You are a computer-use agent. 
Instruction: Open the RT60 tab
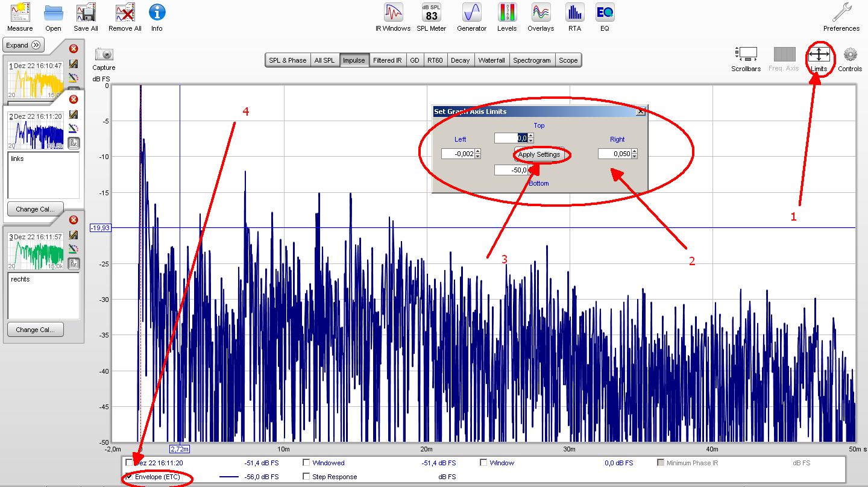435,60
